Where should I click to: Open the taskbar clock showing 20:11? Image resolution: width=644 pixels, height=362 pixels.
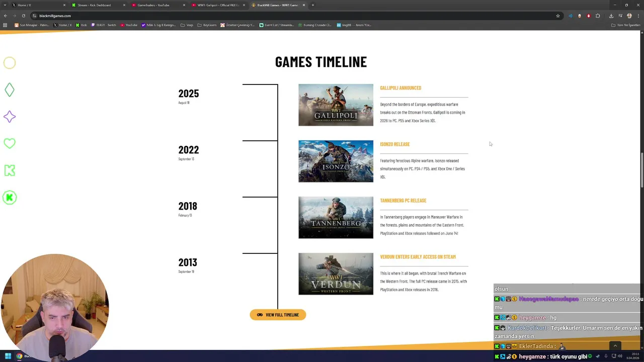632,356
